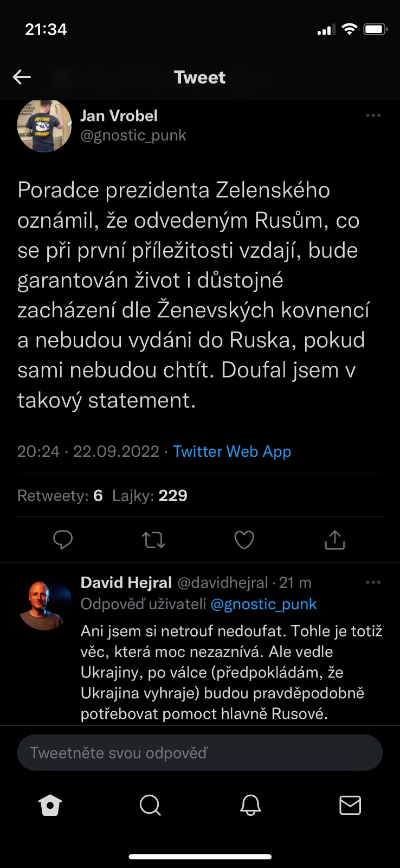Open more options for Jan Vrobel's tweet

[x=373, y=116]
